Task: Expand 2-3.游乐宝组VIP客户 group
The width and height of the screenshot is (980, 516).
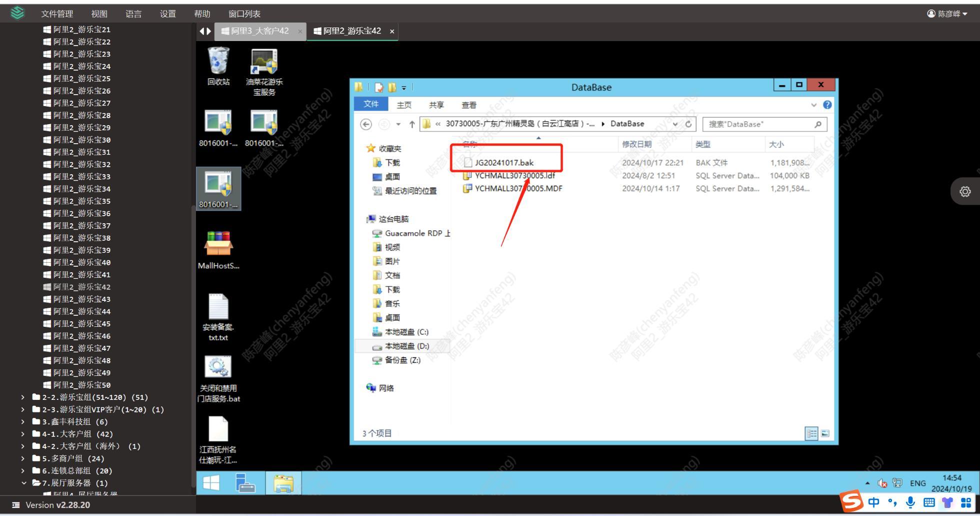Action: 23,409
